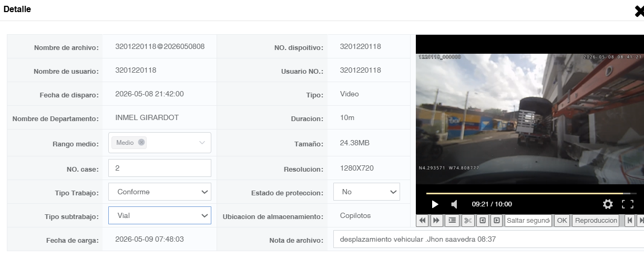
Task: Open the Tipo Trabajo dropdown
Action: click(x=160, y=192)
